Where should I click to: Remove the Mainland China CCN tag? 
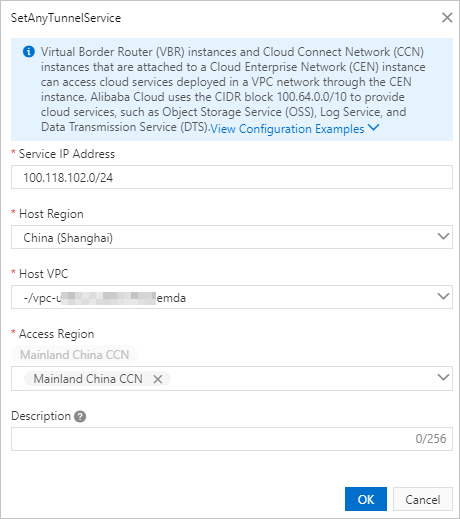pos(158,379)
